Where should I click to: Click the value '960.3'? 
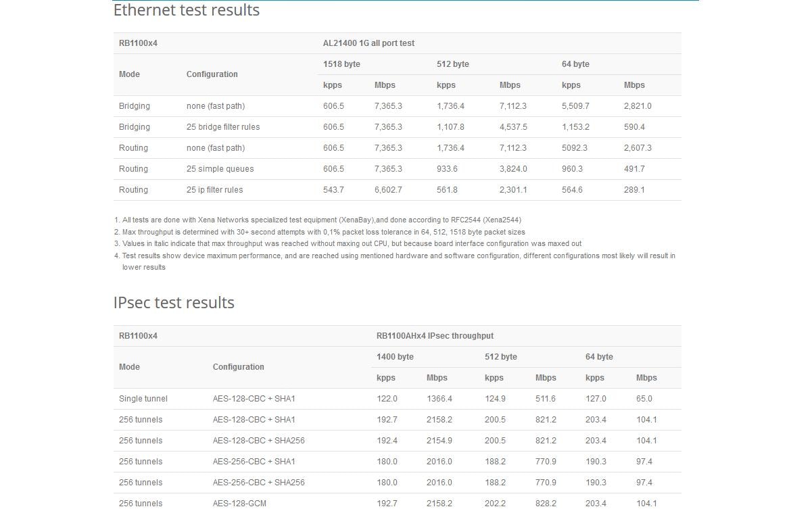[x=572, y=169]
